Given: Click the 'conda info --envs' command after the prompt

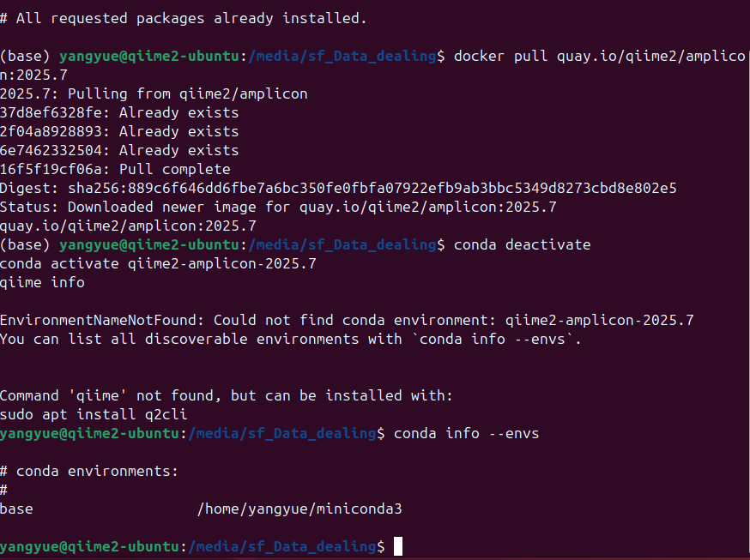Looking at the screenshot, I should (466, 433).
